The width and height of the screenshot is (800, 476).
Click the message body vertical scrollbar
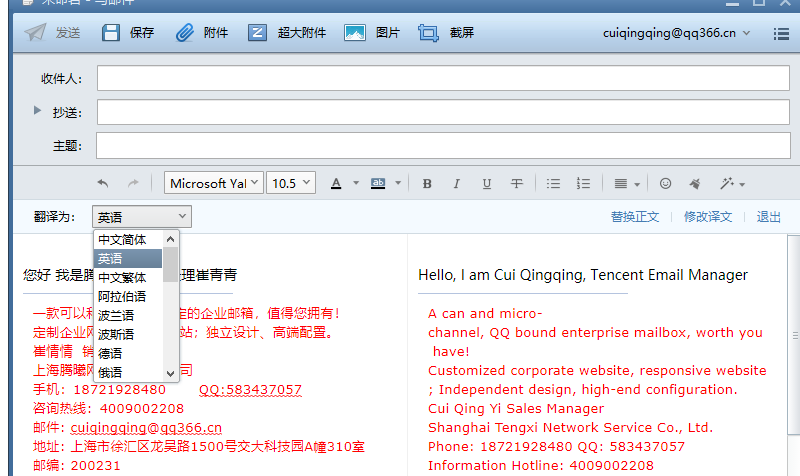tap(794, 335)
